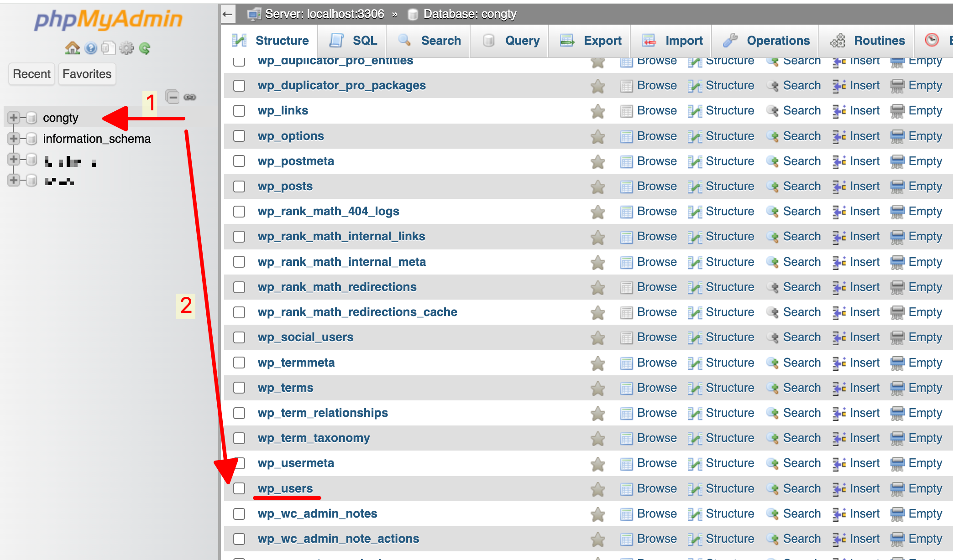Check the wp_duplicator_pro_packages checkbox
This screenshot has width=953, height=560.
tap(239, 86)
